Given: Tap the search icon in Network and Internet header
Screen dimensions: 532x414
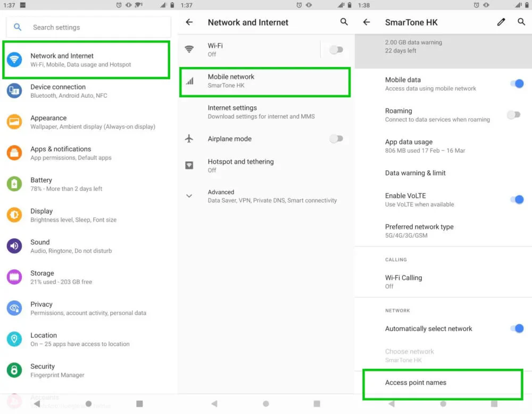Looking at the screenshot, I should point(344,22).
